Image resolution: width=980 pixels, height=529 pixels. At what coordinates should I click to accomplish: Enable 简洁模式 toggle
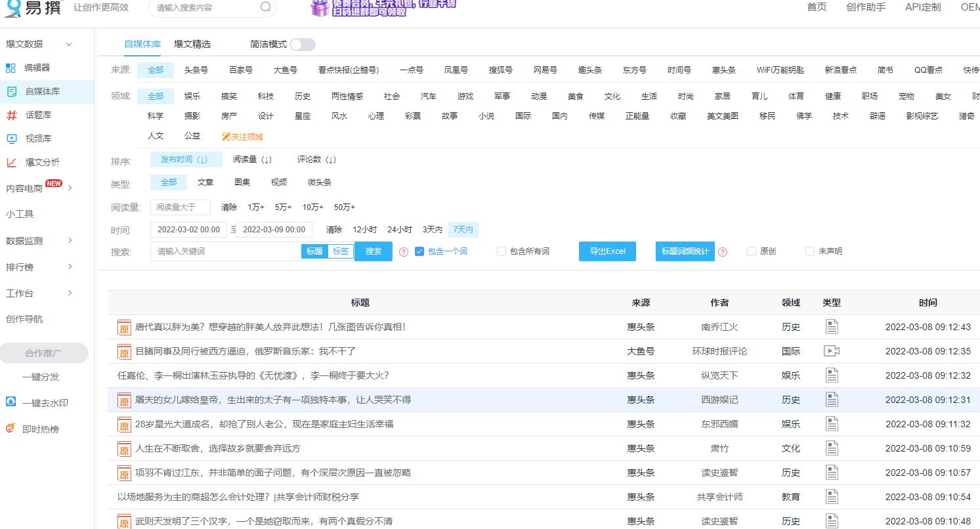tap(301, 44)
